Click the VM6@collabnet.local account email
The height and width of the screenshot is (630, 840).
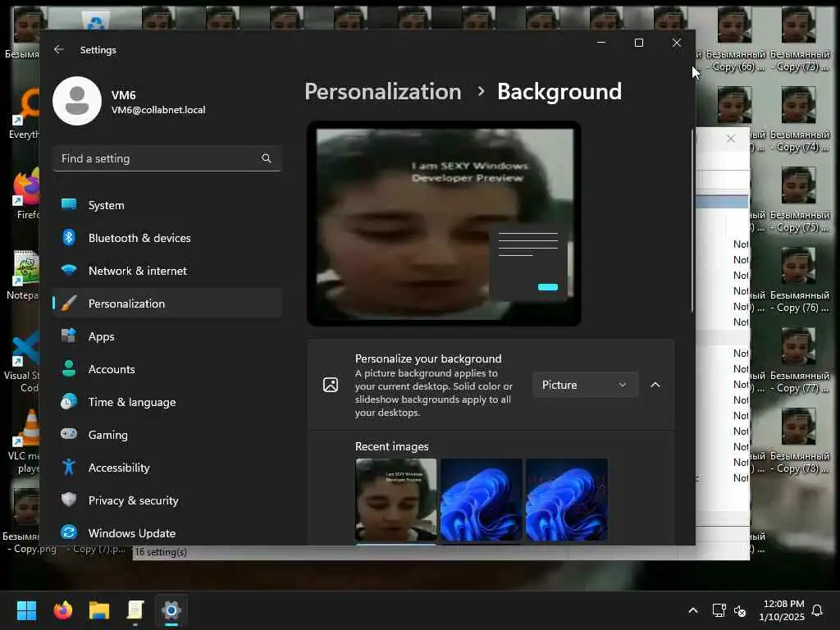(x=158, y=110)
